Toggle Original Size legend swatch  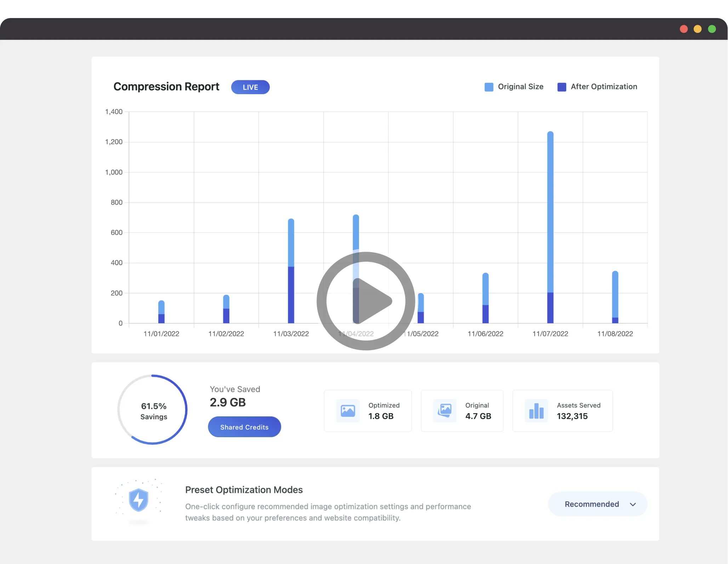[x=489, y=87]
